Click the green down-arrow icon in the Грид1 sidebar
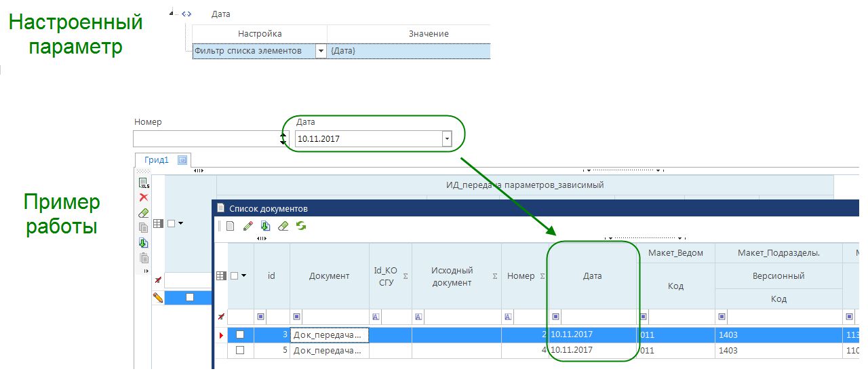Viewport: 868px width, 384px height. (144, 243)
